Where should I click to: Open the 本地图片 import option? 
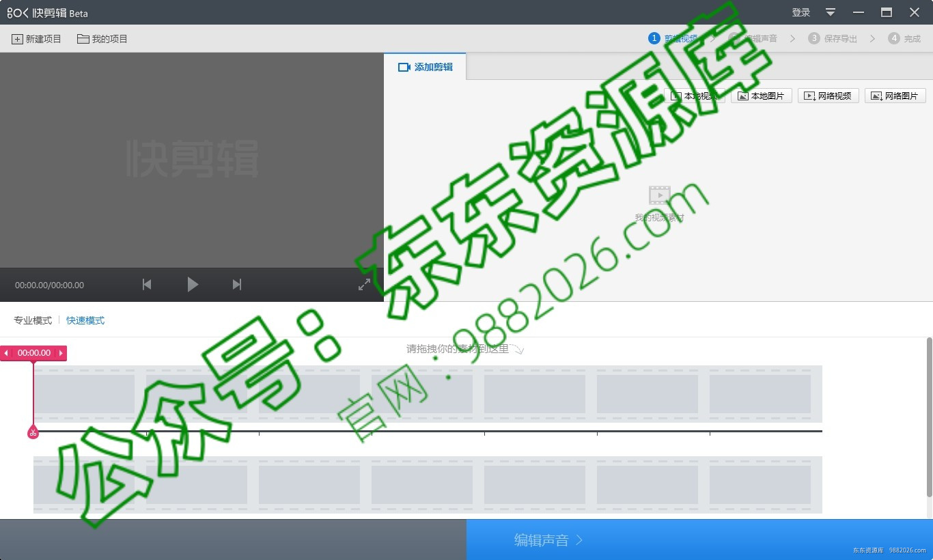pyautogui.click(x=761, y=96)
